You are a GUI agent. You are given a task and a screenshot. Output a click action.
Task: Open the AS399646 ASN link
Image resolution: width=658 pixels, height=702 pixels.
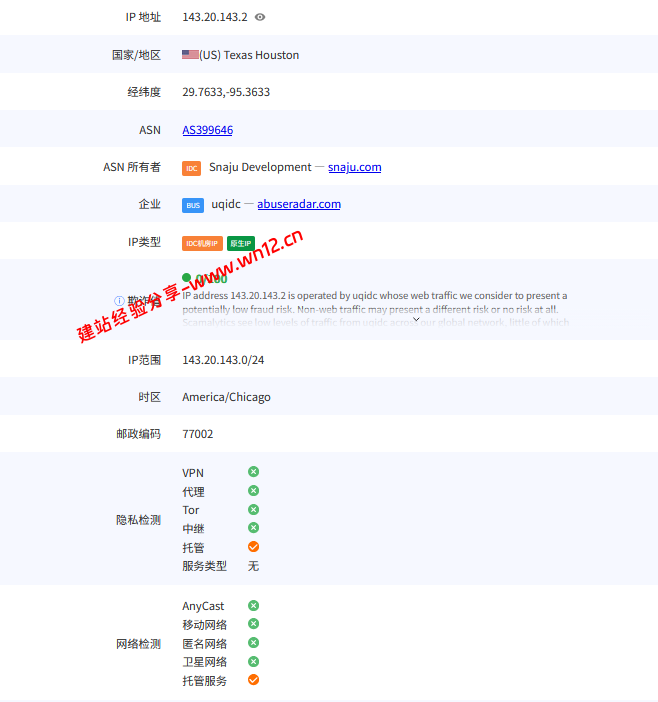(x=207, y=130)
